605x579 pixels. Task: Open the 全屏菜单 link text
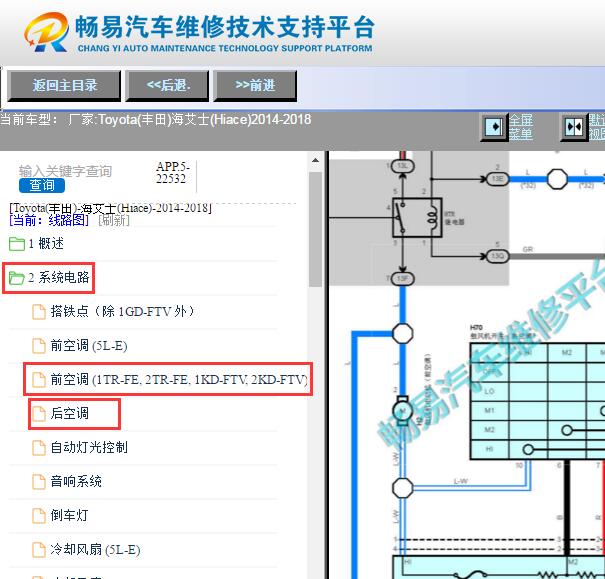(x=521, y=127)
